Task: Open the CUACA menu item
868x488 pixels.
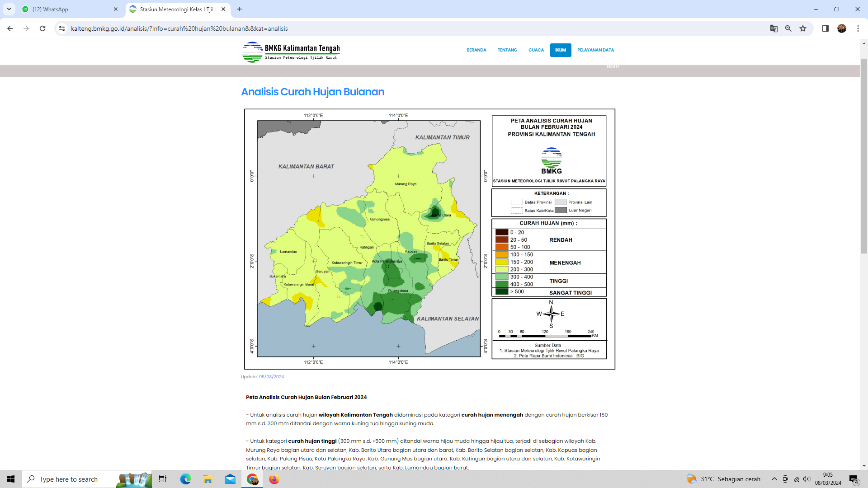Action: [536, 50]
